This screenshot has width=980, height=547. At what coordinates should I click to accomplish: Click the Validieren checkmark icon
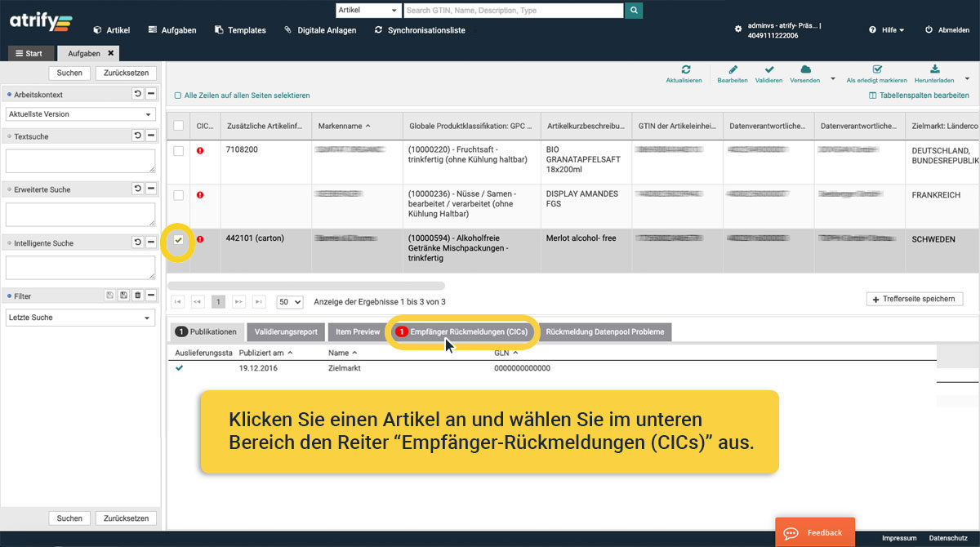(768, 70)
